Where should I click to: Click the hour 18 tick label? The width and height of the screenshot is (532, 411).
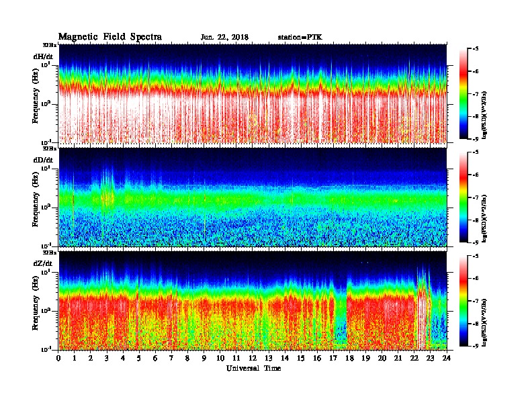tap(349, 359)
